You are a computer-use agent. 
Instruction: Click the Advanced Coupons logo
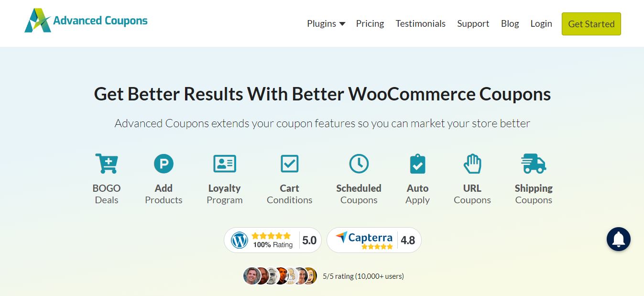[x=86, y=20]
